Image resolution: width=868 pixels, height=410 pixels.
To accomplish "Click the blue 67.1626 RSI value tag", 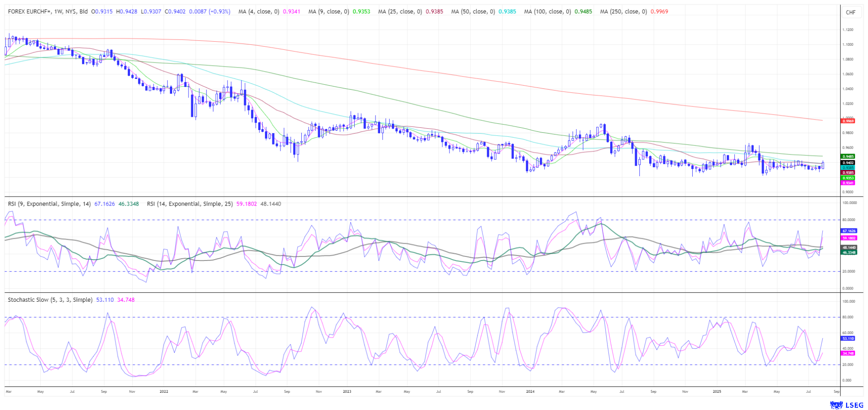I will pos(849,231).
